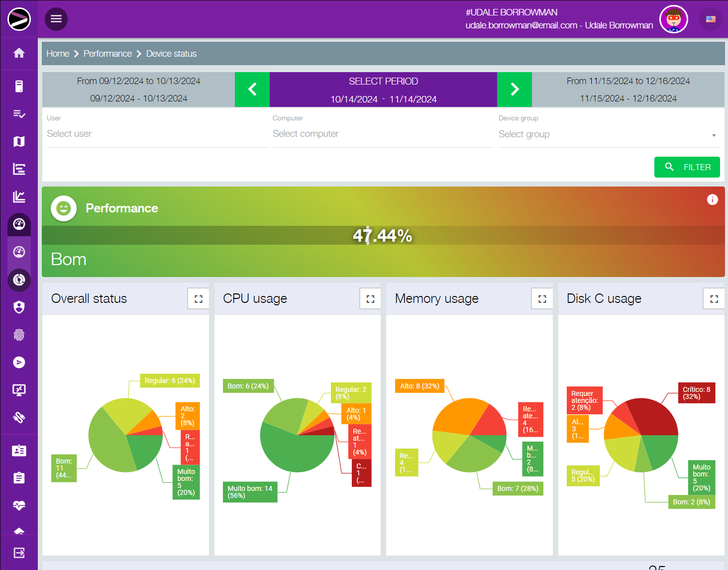Click the performance info icon

point(712,199)
